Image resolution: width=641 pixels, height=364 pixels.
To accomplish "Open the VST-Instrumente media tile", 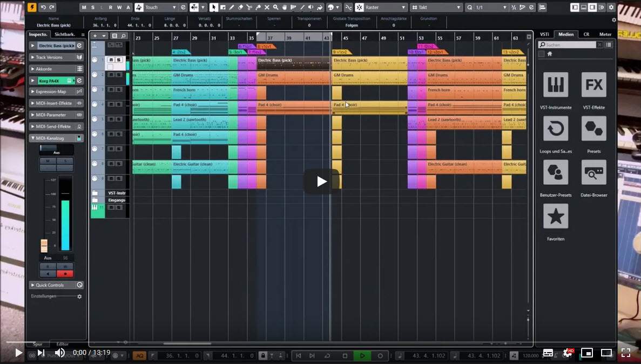I will click(555, 85).
